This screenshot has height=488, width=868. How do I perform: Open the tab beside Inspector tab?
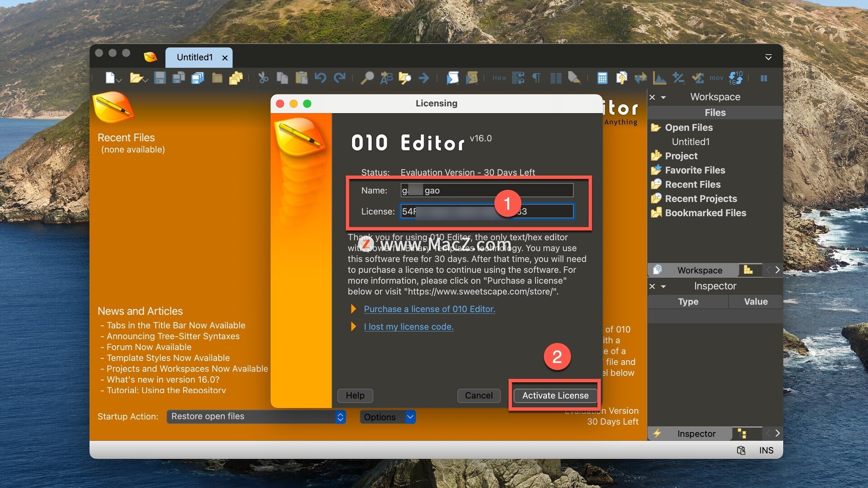[742, 434]
